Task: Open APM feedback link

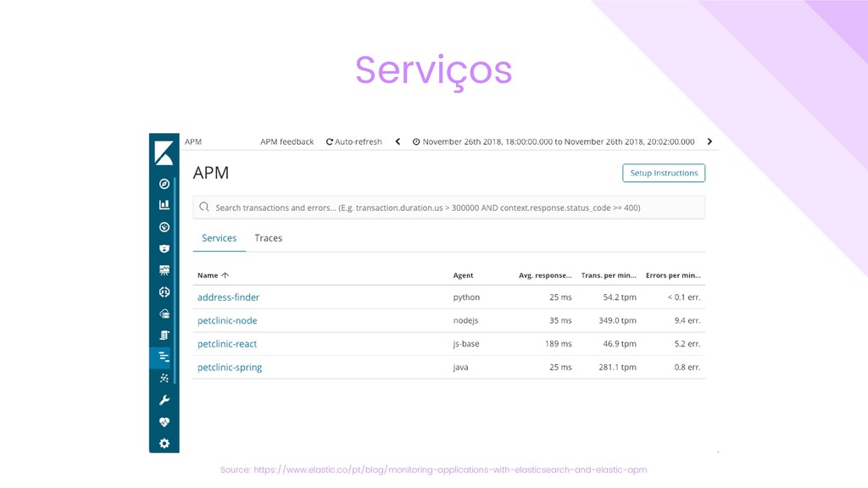Action: tap(287, 141)
